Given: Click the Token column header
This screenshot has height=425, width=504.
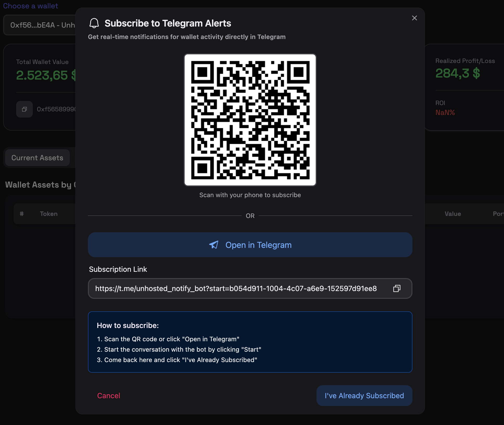Looking at the screenshot, I should (49, 214).
